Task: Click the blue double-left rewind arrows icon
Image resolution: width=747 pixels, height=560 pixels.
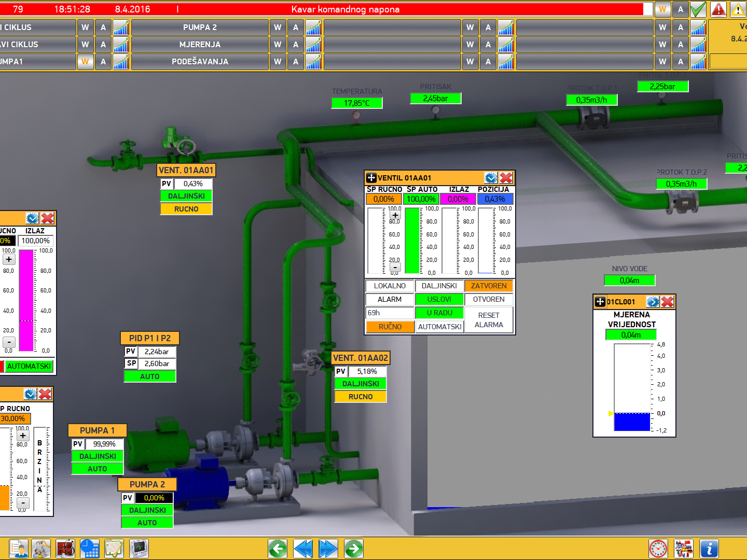Action: pyautogui.click(x=303, y=549)
